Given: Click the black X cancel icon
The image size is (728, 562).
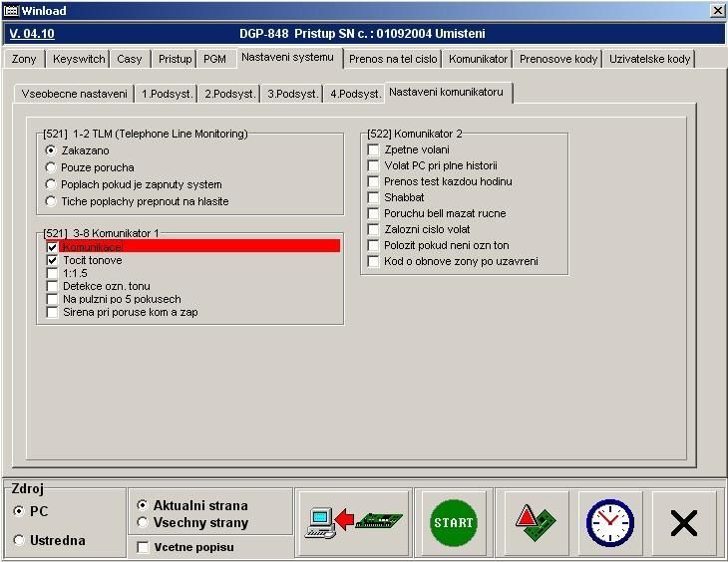Looking at the screenshot, I should (x=683, y=522).
